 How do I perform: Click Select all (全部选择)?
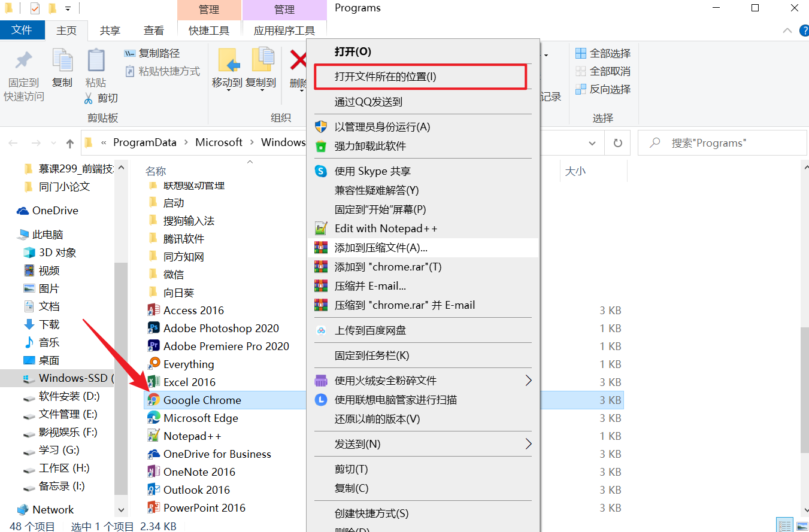(x=603, y=53)
